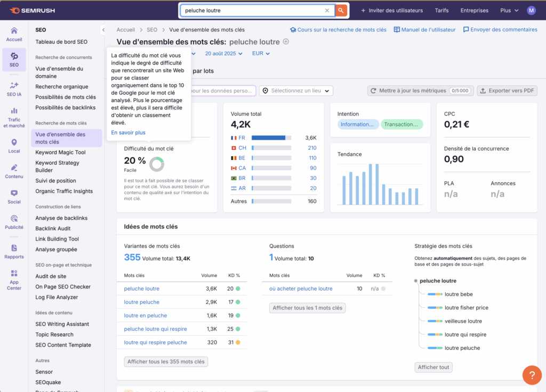Click the orange search magnifier button
This screenshot has height=392, width=546.
pos(341,11)
